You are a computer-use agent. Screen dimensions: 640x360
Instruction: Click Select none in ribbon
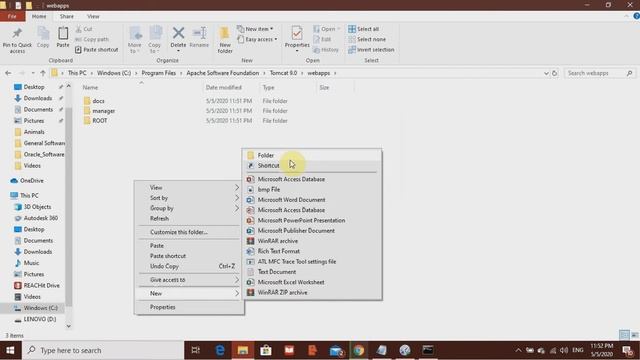[x=367, y=39]
